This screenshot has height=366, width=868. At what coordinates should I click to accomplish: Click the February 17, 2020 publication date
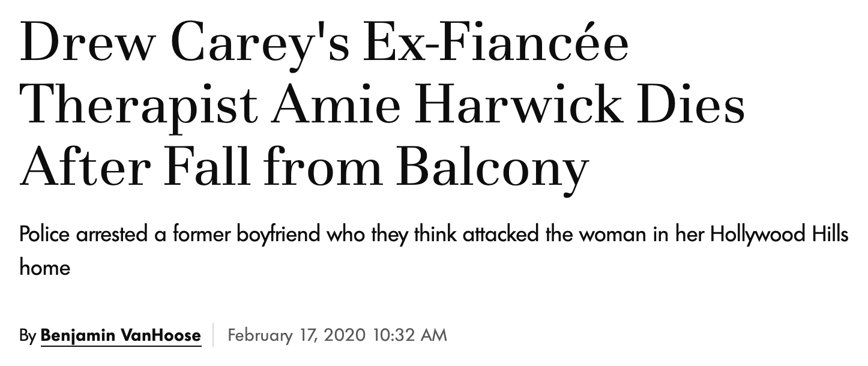(297, 335)
